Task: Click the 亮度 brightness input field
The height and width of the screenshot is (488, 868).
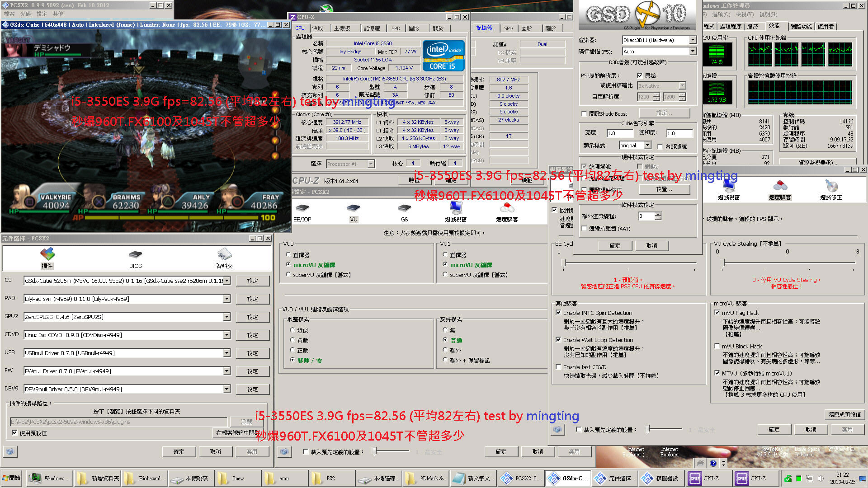Action: (619, 133)
